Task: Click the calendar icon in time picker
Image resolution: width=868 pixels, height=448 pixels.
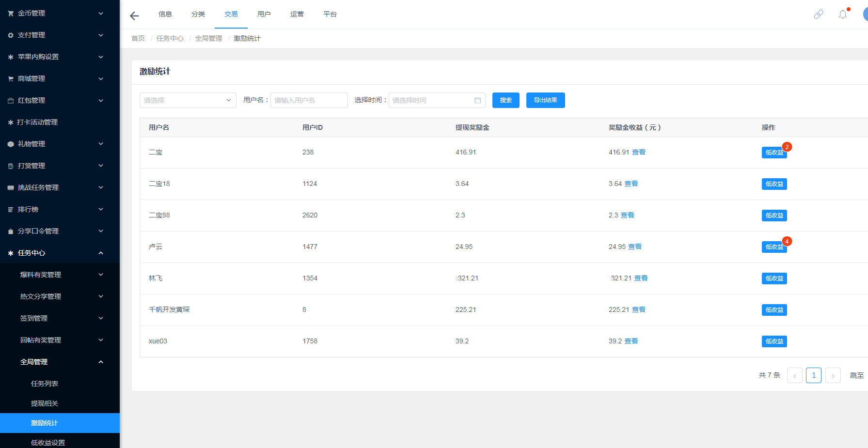Action: [477, 100]
